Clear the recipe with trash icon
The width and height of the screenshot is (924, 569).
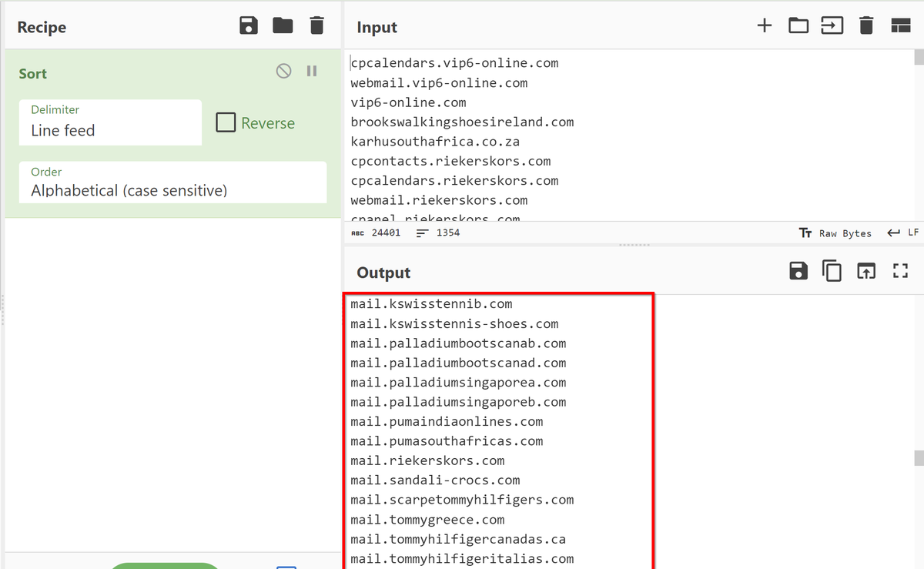tap(316, 26)
